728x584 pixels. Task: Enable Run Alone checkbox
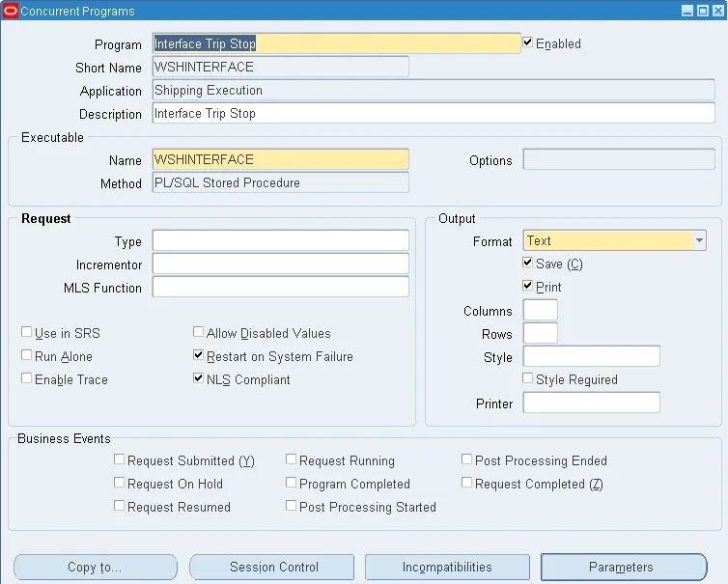[26, 355]
